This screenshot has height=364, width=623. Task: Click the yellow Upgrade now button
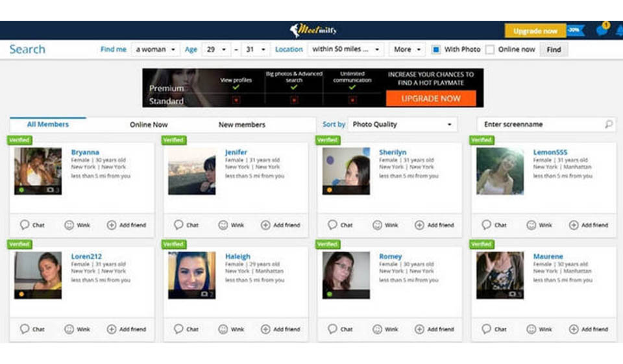pyautogui.click(x=535, y=30)
